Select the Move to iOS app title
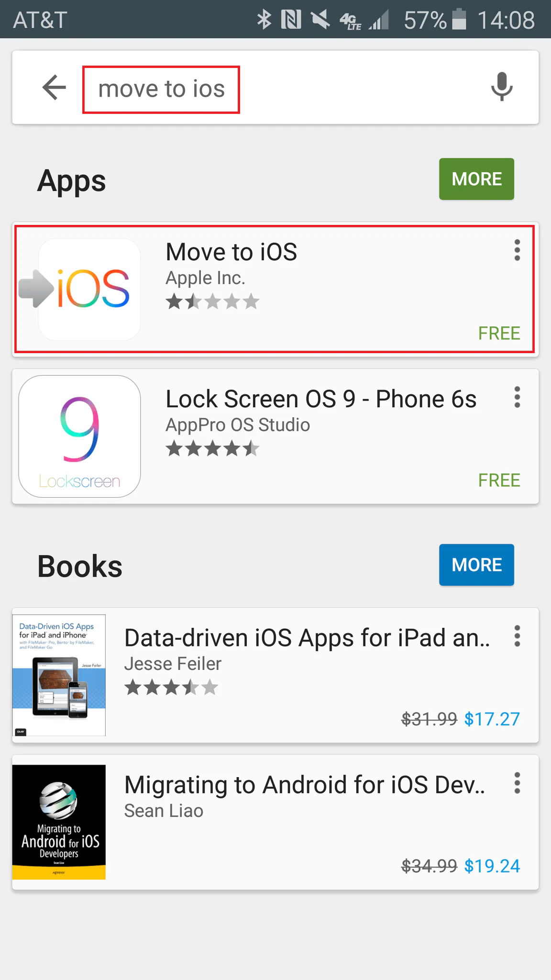The image size is (551, 980). (231, 252)
